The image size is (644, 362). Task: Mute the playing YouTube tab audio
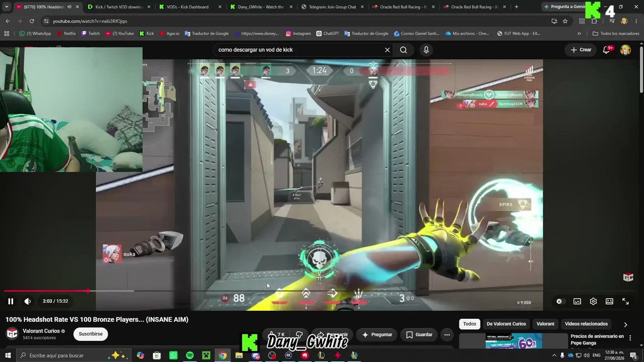point(69,7)
